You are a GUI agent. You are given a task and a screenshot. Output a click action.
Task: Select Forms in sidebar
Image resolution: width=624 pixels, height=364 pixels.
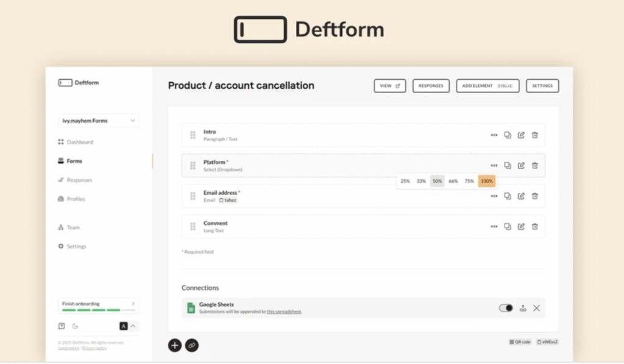[70, 161]
